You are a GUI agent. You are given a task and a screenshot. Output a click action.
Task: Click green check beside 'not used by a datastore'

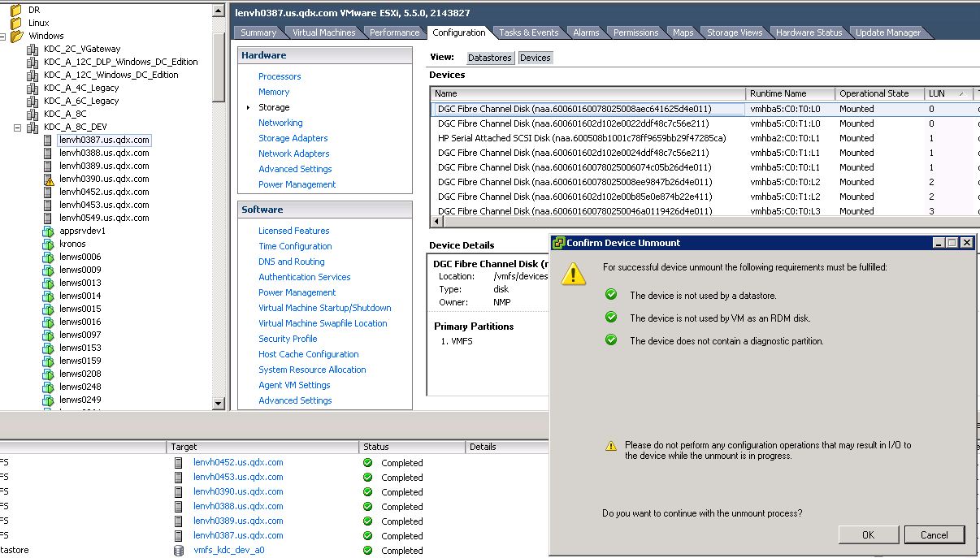coord(611,295)
